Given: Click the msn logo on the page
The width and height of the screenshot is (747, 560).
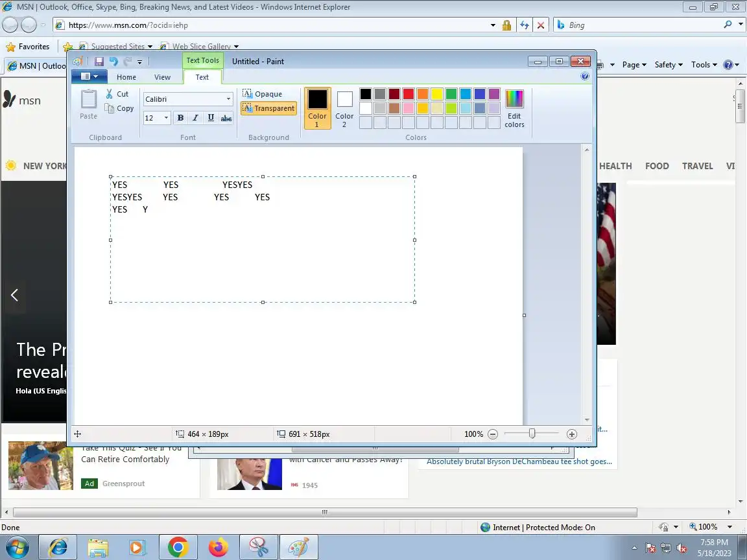Looking at the screenshot, I should 22,100.
